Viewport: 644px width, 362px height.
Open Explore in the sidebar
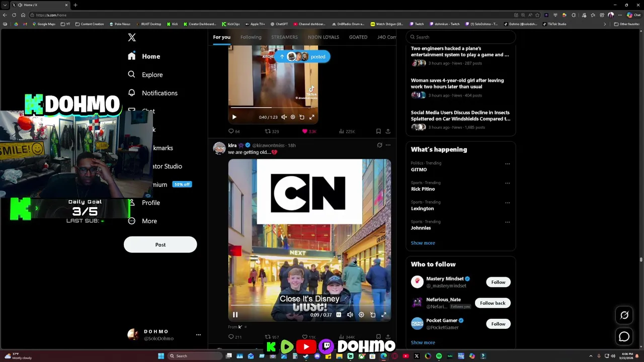point(145,74)
